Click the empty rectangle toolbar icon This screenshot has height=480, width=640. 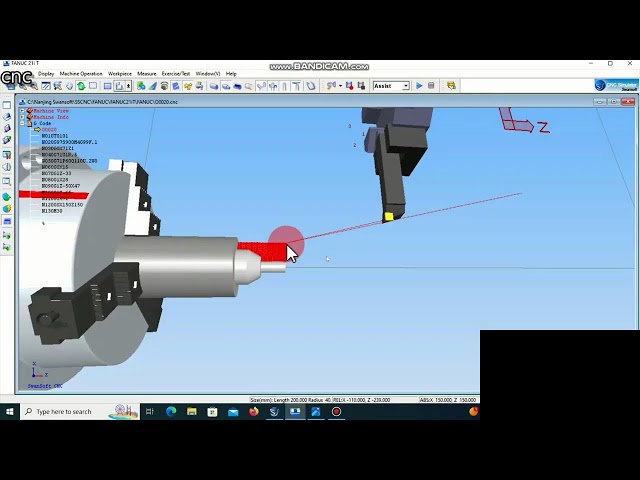tap(93, 86)
